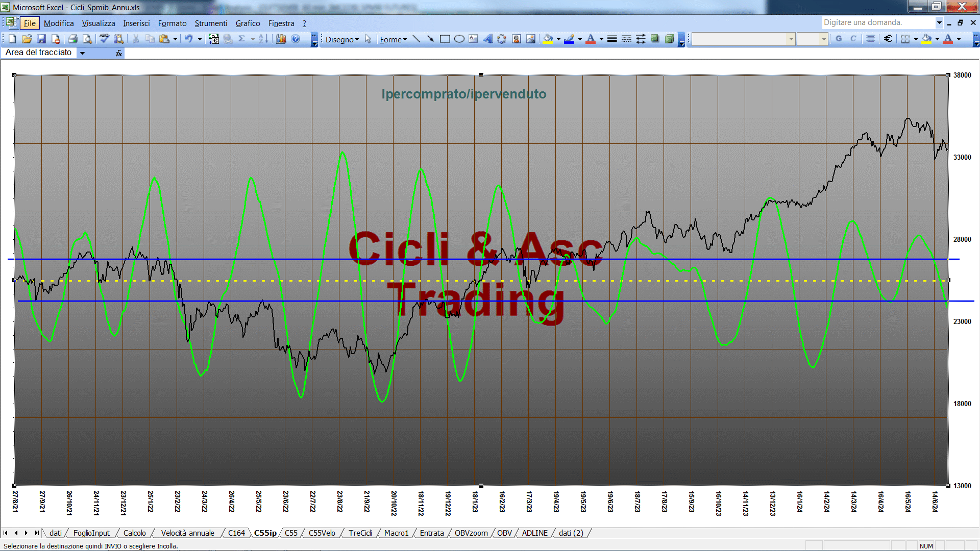
Task: Apply euro currency format
Action: pyautogui.click(x=888, y=39)
